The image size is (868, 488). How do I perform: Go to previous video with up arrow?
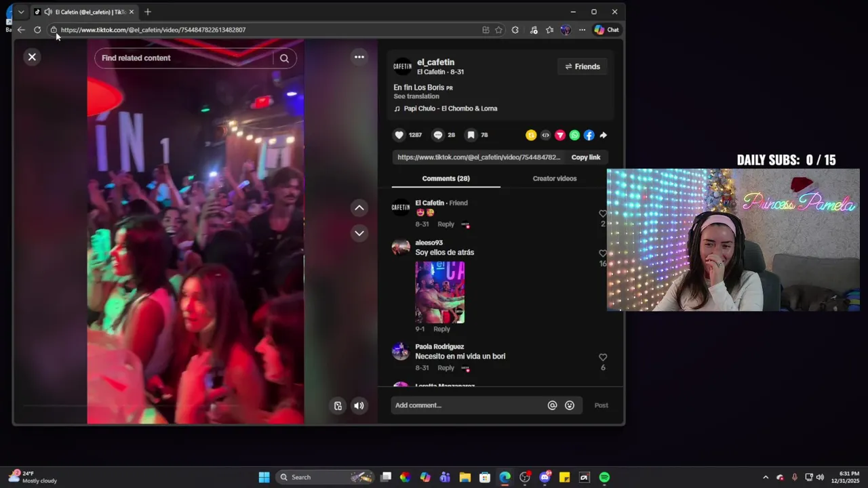[x=359, y=208]
